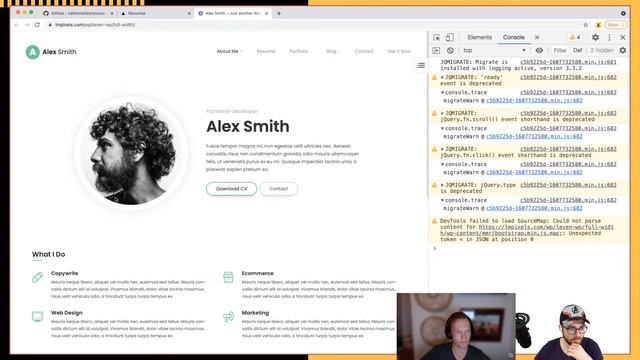Screen dimensions: 640x360
Task: Show the console sidebar panel icon
Action: [436, 50]
